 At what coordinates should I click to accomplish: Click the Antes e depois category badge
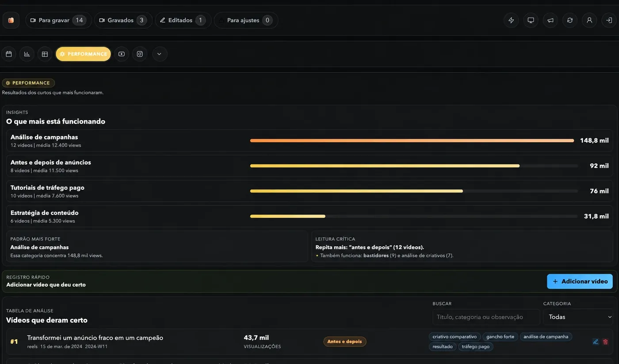point(345,341)
